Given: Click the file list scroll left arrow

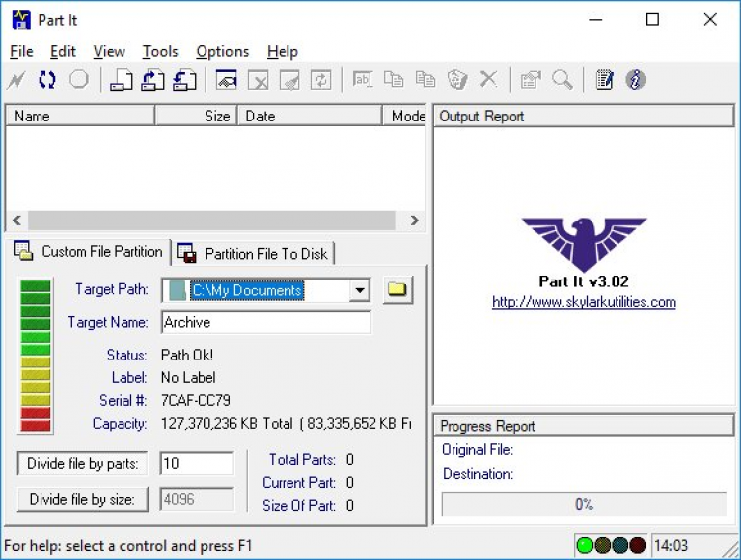Looking at the screenshot, I should pos(17,220).
